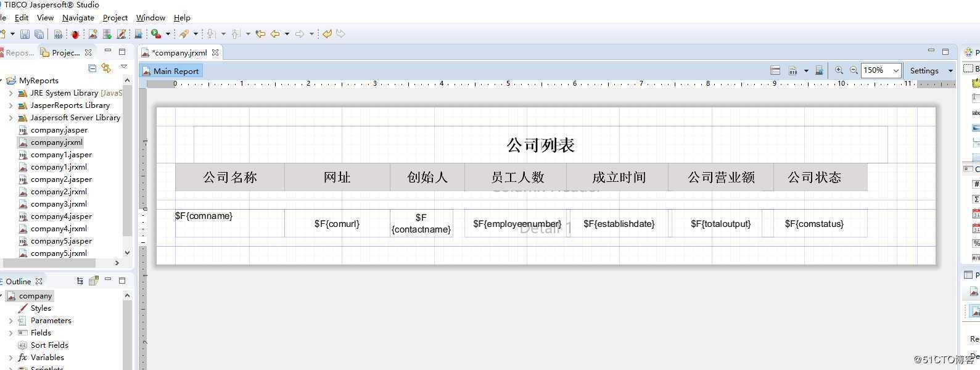
Task: Click the Save icon in toolbar
Action: pos(25,34)
